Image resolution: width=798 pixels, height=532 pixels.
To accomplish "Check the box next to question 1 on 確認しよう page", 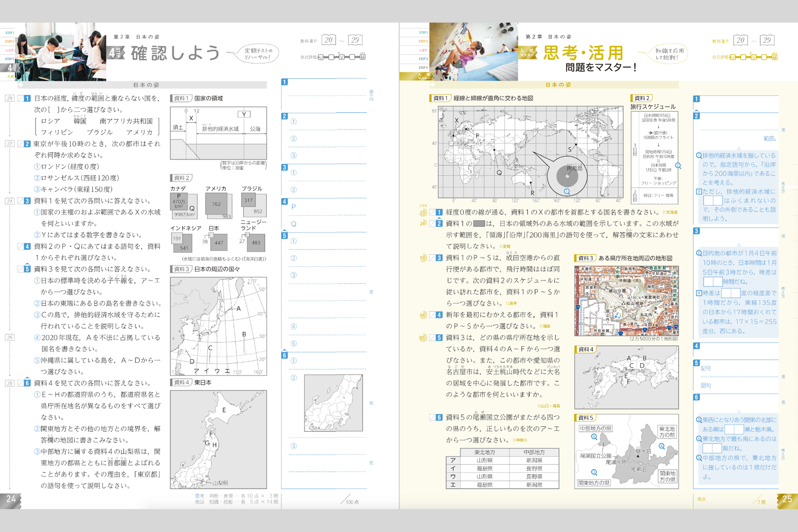I will coord(21,99).
